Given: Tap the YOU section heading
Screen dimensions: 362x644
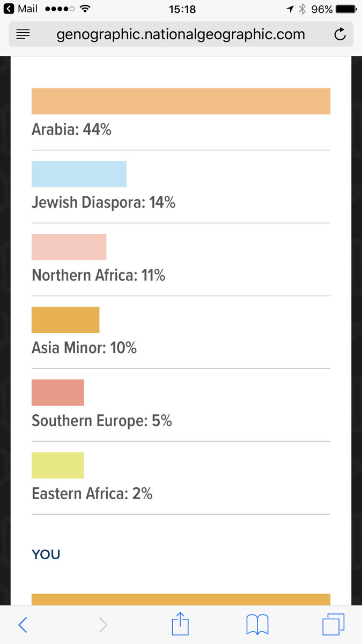Looking at the screenshot, I should coord(46,554).
